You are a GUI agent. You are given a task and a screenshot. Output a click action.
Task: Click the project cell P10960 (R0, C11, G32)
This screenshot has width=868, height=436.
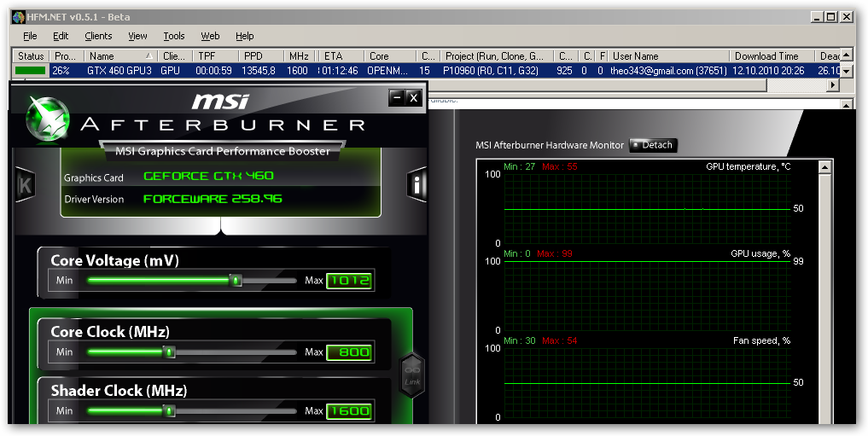point(491,71)
